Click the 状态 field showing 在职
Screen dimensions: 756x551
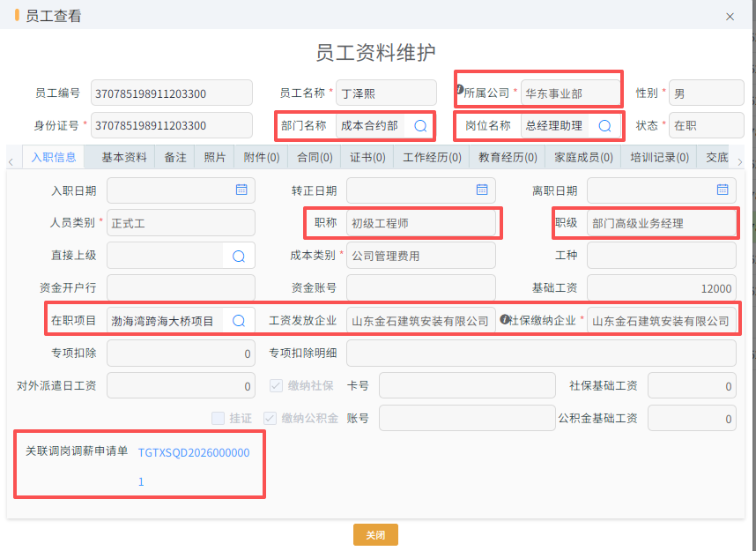[707, 125]
